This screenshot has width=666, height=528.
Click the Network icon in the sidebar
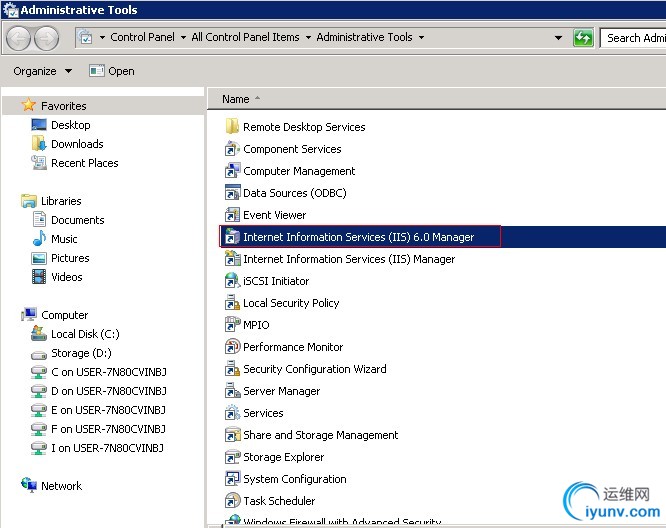click(x=29, y=485)
